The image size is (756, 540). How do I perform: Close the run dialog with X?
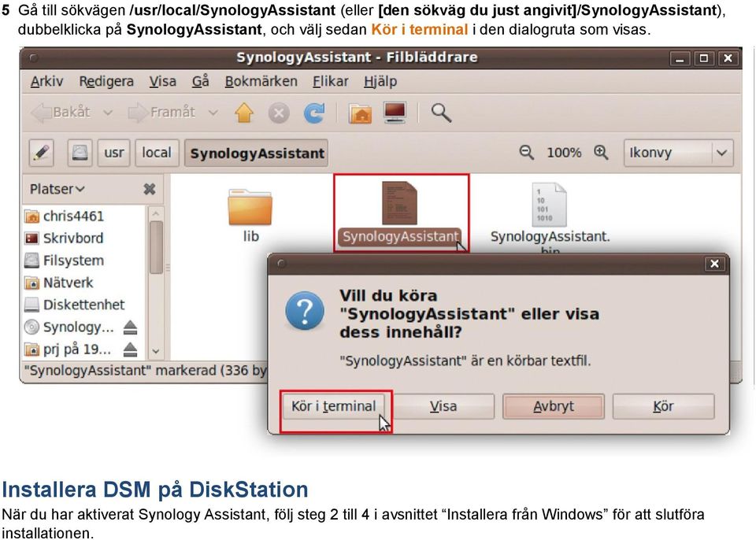[714, 264]
